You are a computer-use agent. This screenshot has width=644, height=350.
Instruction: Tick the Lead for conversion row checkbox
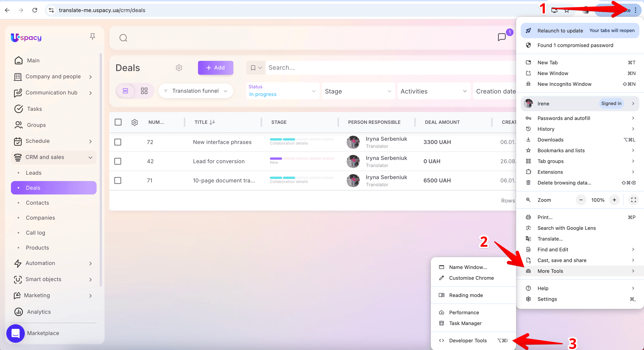click(118, 161)
